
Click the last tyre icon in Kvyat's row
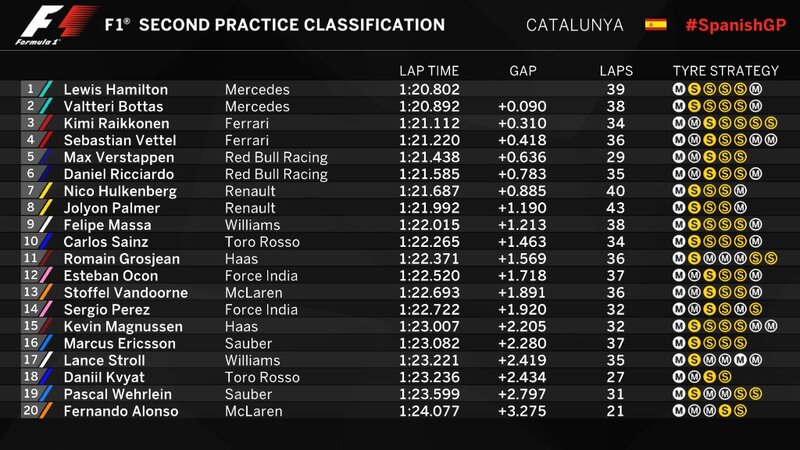(x=725, y=376)
